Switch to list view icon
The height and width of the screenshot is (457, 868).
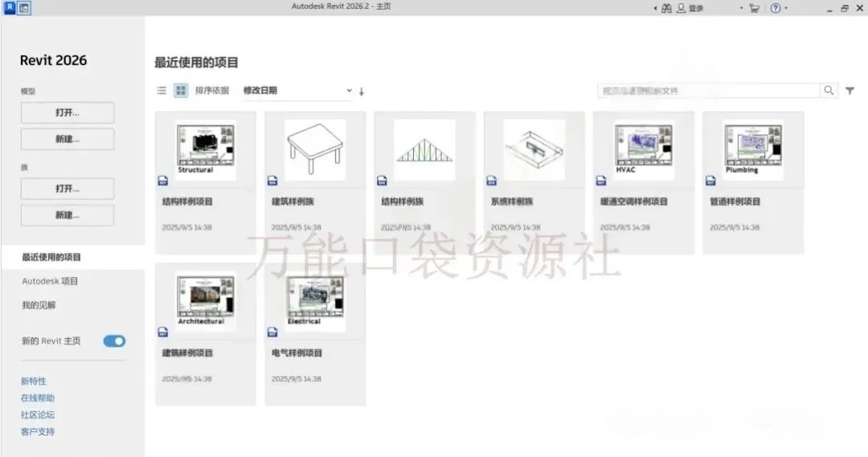click(162, 90)
